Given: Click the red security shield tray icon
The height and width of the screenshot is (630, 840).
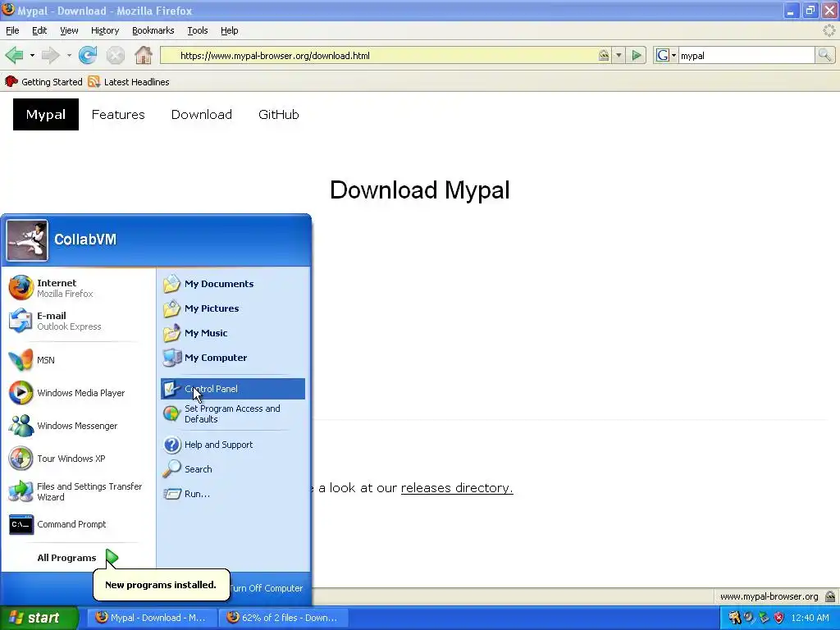Looking at the screenshot, I should tap(779, 618).
